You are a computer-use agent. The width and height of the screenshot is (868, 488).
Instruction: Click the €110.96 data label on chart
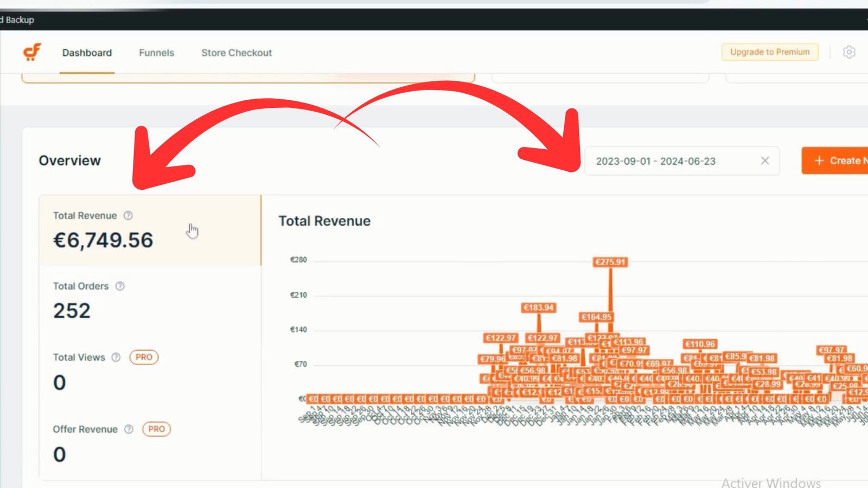700,344
